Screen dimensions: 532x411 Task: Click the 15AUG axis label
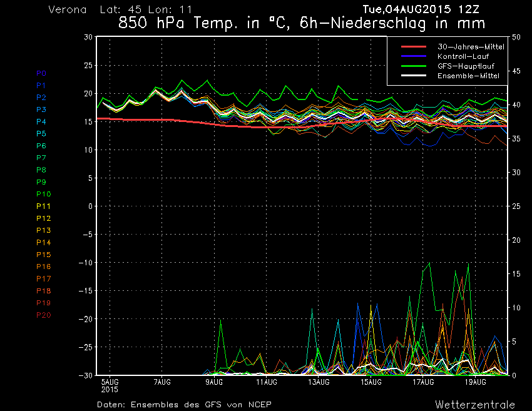tap(371, 382)
